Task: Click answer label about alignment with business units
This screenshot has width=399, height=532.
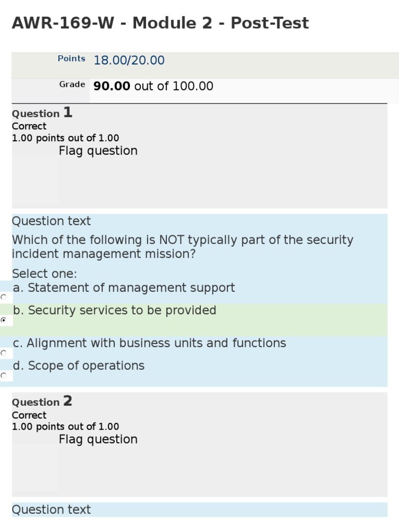Action: pos(149,343)
